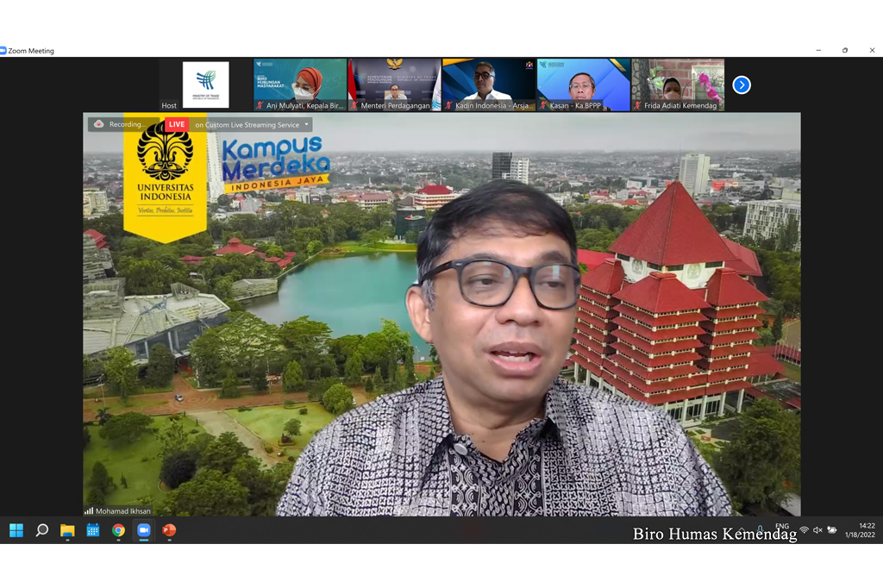Open the Windows Start menu
This screenshot has width=883, height=588.
pos(16,530)
